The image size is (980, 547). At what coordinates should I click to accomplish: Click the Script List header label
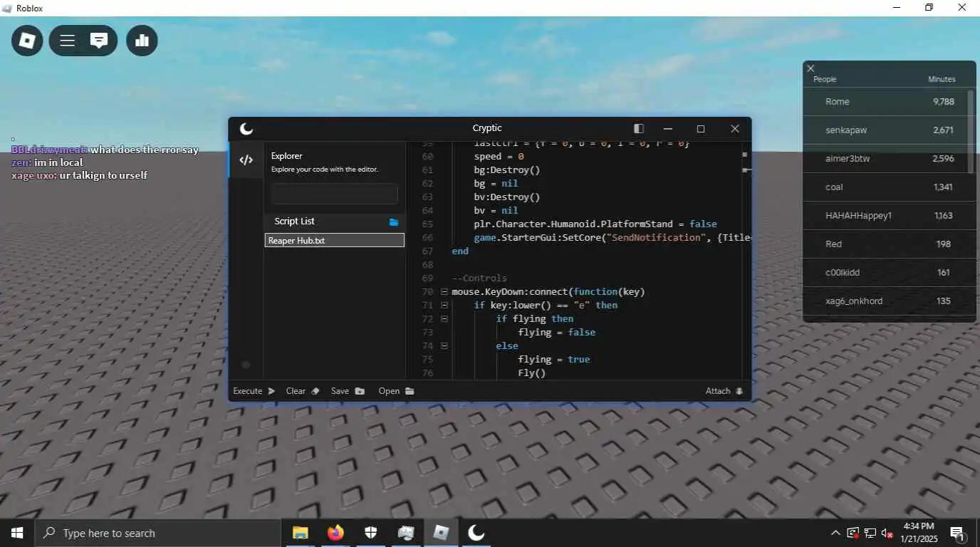(294, 222)
